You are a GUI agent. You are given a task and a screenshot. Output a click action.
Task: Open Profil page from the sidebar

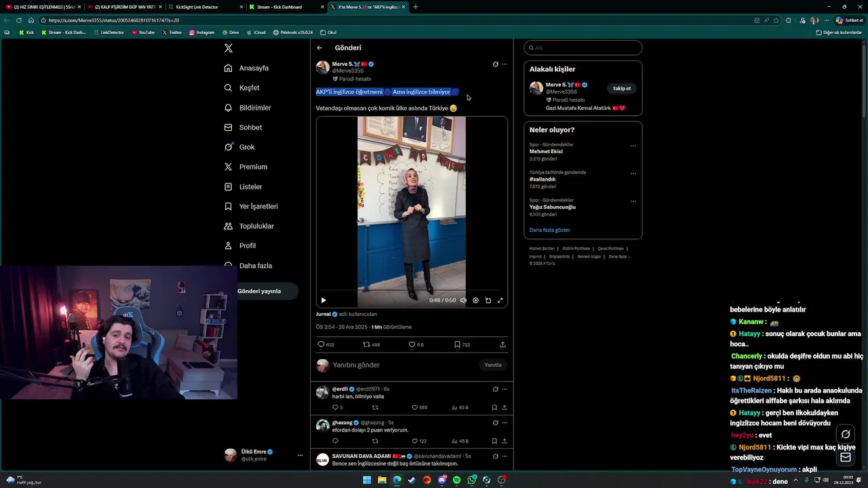(240, 245)
